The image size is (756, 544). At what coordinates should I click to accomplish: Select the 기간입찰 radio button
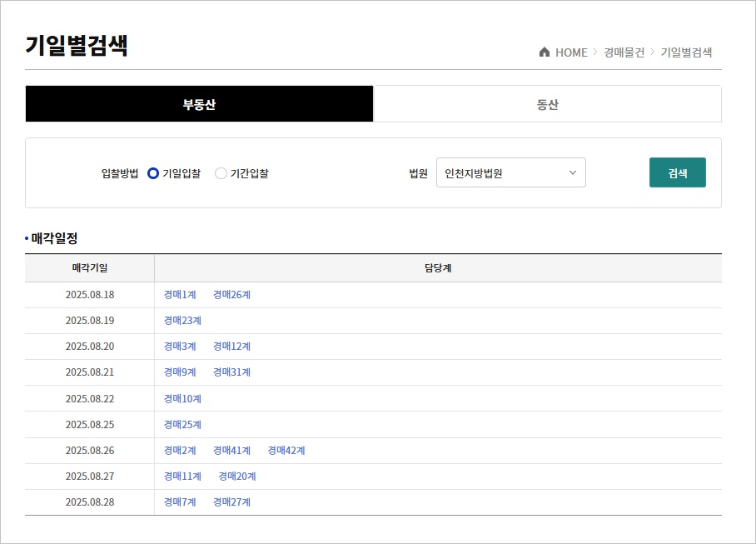221,173
